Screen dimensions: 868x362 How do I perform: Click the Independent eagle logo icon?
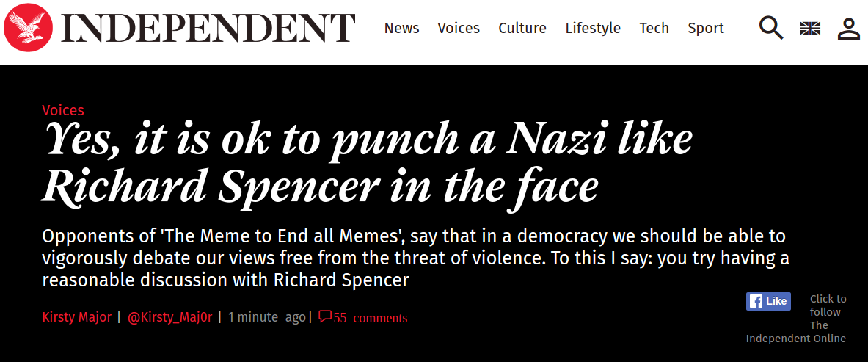[29, 28]
